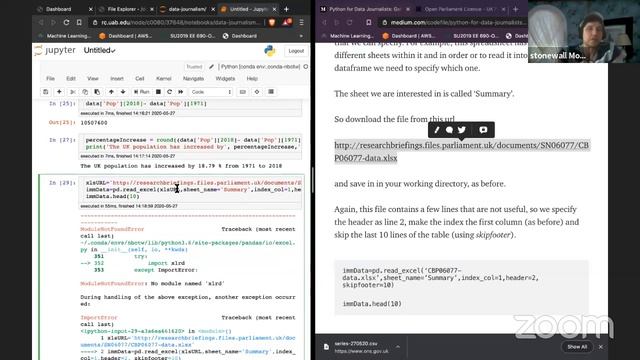Open the Cell menu in Jupyter

coord(140,78)
